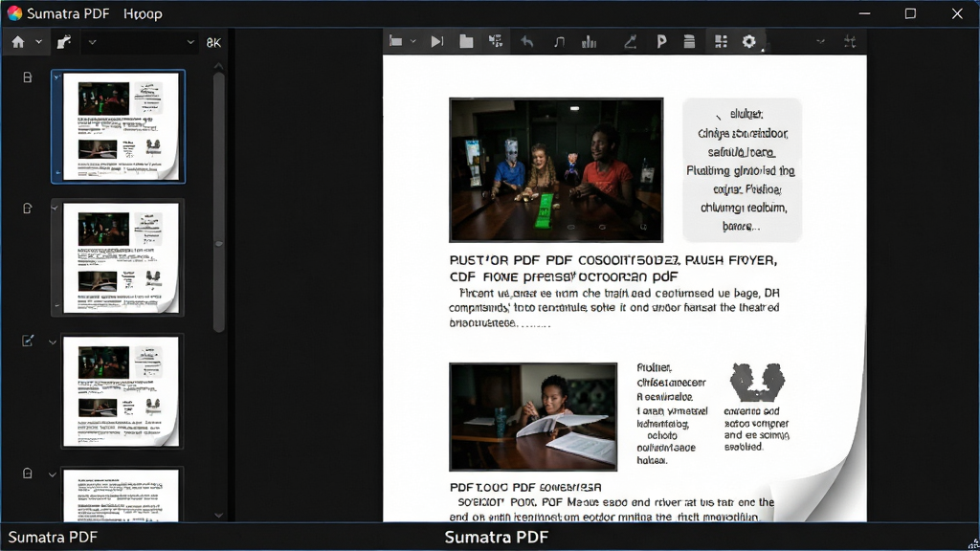Open settings via the gear icon
980x551 pixels.
(x=748, y=41)
